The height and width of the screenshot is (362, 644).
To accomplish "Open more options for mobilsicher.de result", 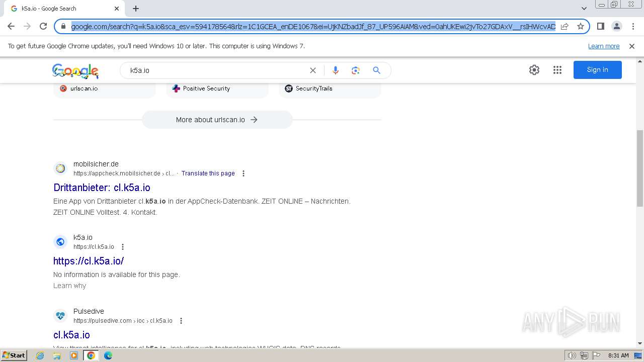I will (244, 173).
